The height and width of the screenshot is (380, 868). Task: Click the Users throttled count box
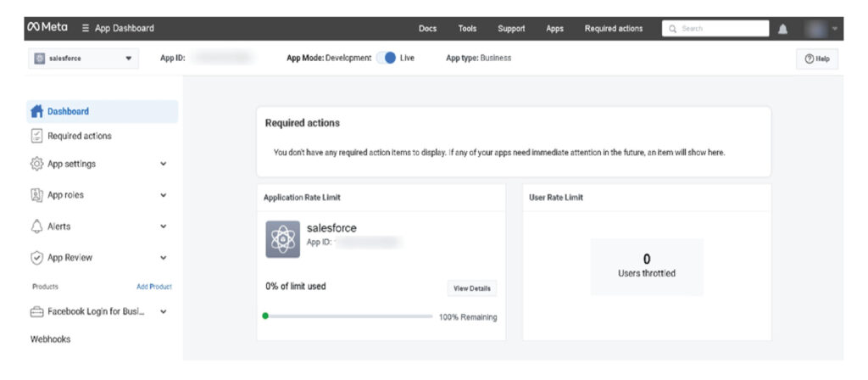tap(647, 267)
